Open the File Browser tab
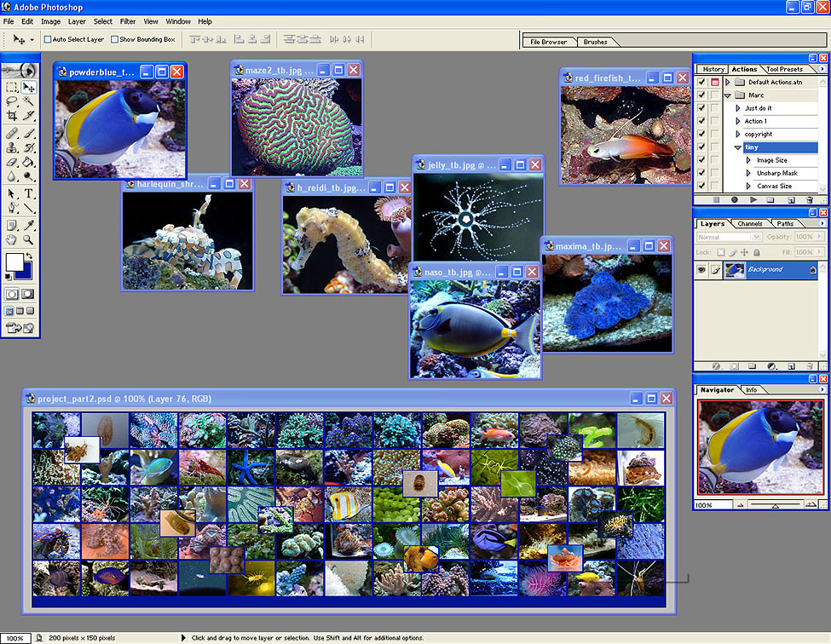This screenshot has height=644, width=831. [x=548, y=42]
